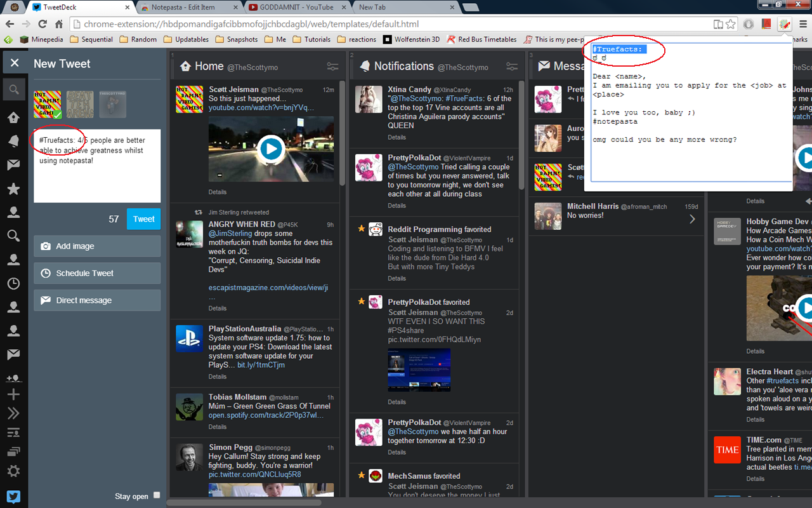Switch to GODDAMNIT - YouTube tab
The image size is (812, 508).
[x=298, y=8]
